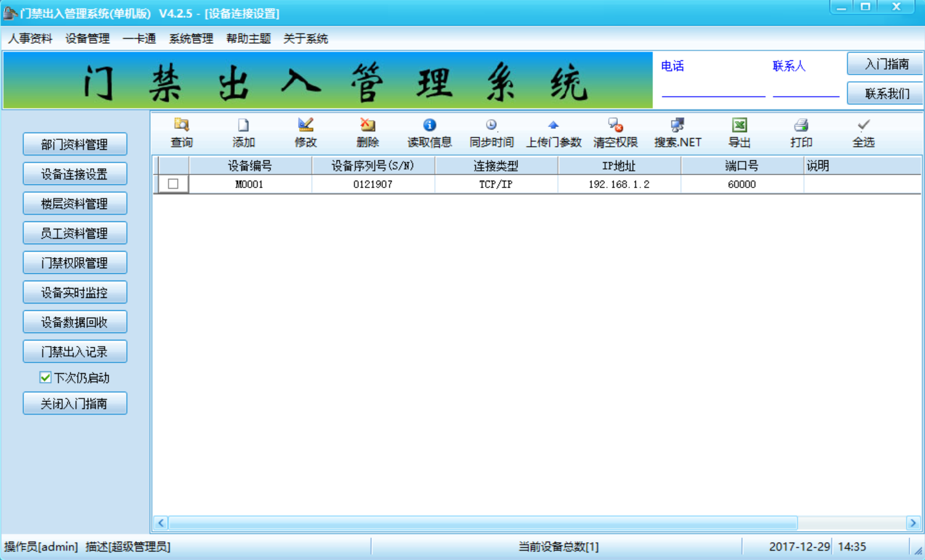This screenshot has width=925, height=560.
Task: Tick the checkbox for device M0001
Action: 173,184
